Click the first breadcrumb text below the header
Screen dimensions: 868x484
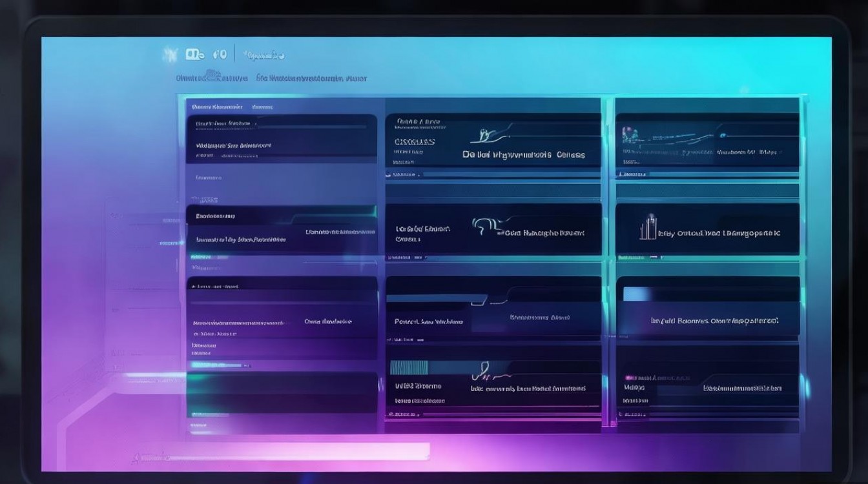click(x=211, y=78)
